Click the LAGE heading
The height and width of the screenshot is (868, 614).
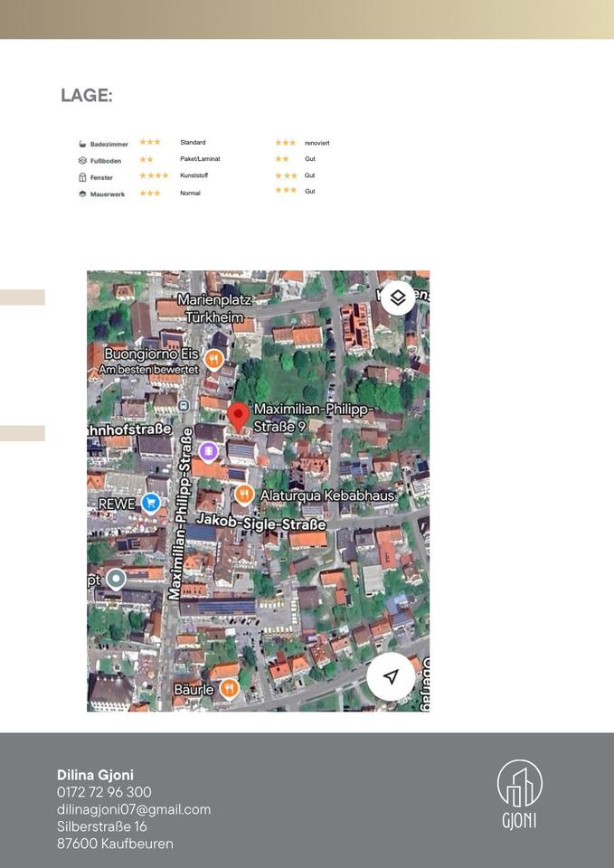point(87,96)
